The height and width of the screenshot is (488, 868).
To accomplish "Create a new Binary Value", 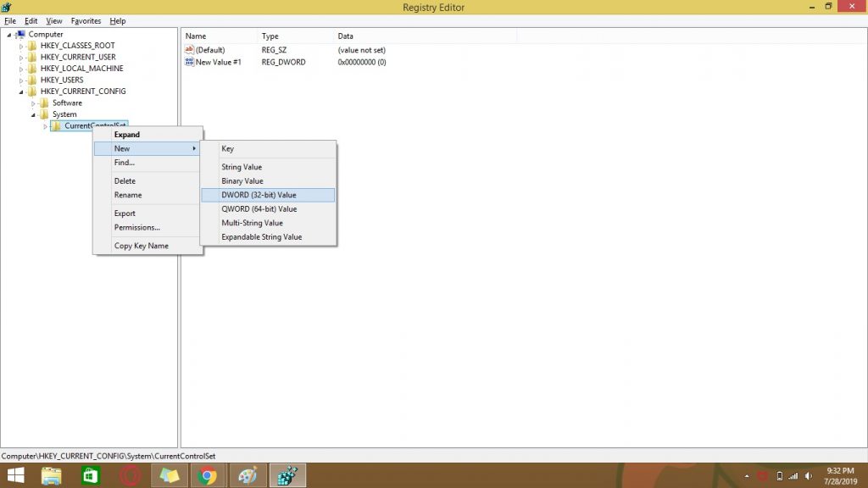I will 268,181.
